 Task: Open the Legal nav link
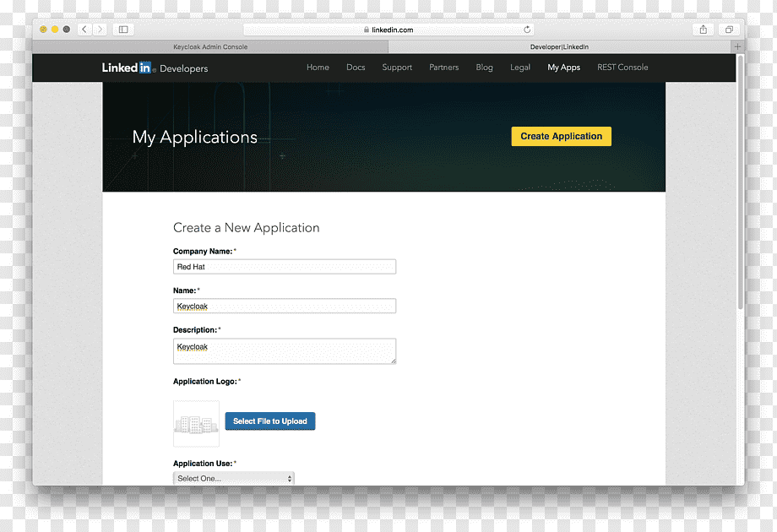coord(520,68)
